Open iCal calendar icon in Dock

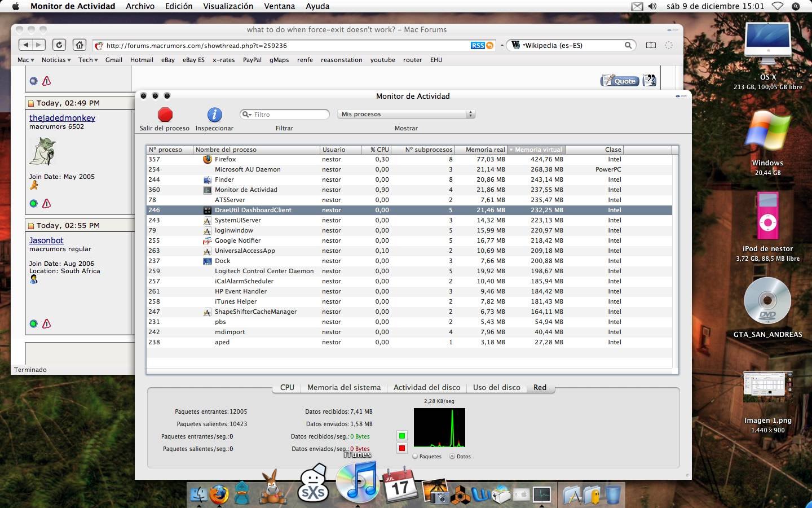click(400, 485)
